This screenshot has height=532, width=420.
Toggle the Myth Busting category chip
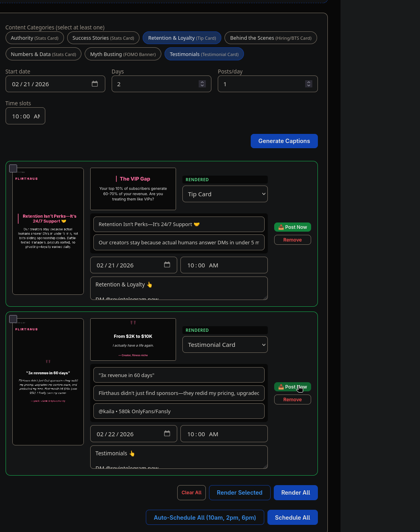(x=123, y=54)
